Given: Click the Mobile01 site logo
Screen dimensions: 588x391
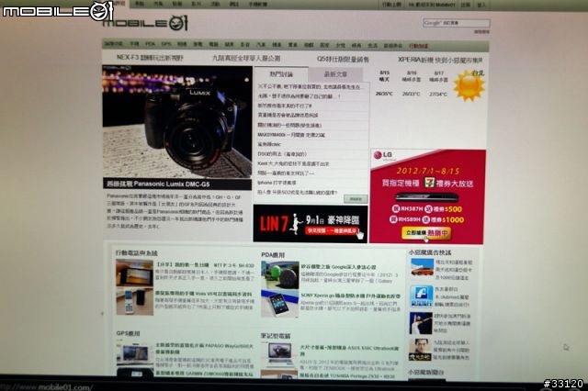Looking at the screenshot, I should [145, 23].
